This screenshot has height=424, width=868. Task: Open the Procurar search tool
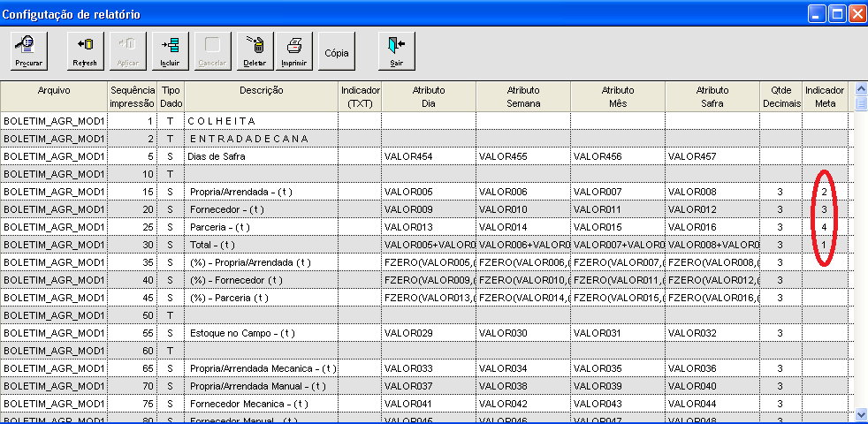pos(29,51)
